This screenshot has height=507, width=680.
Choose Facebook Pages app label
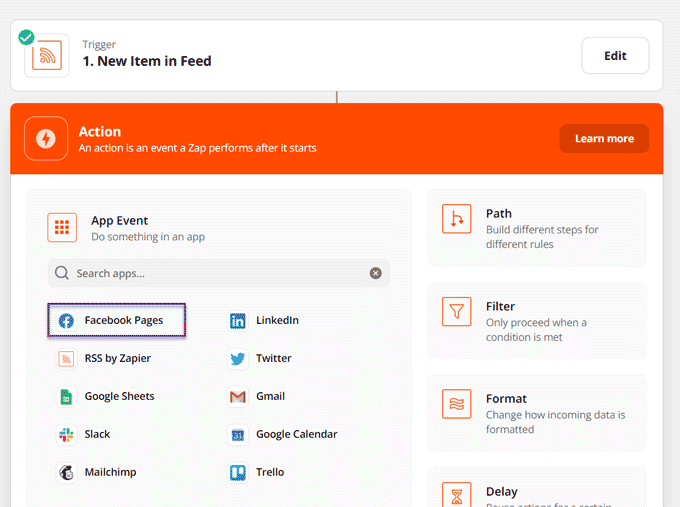tap(124, 321)
